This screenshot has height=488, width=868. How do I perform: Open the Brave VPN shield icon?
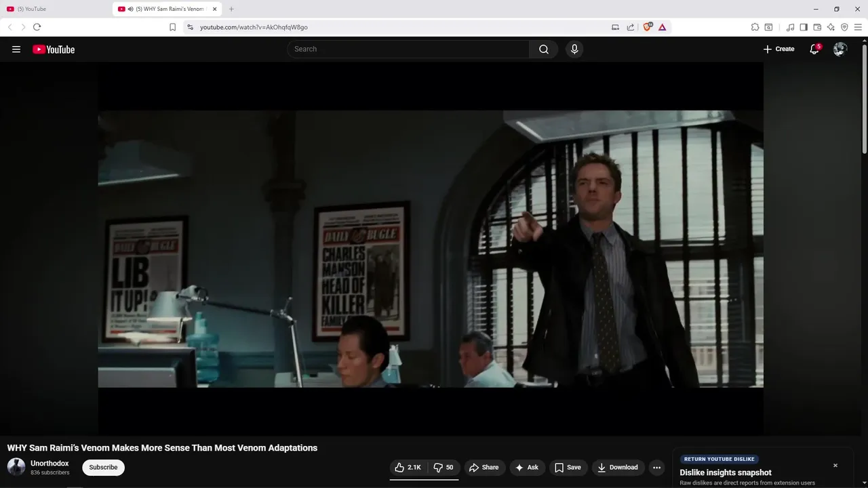pyautogui.click(x=844, y=27)
